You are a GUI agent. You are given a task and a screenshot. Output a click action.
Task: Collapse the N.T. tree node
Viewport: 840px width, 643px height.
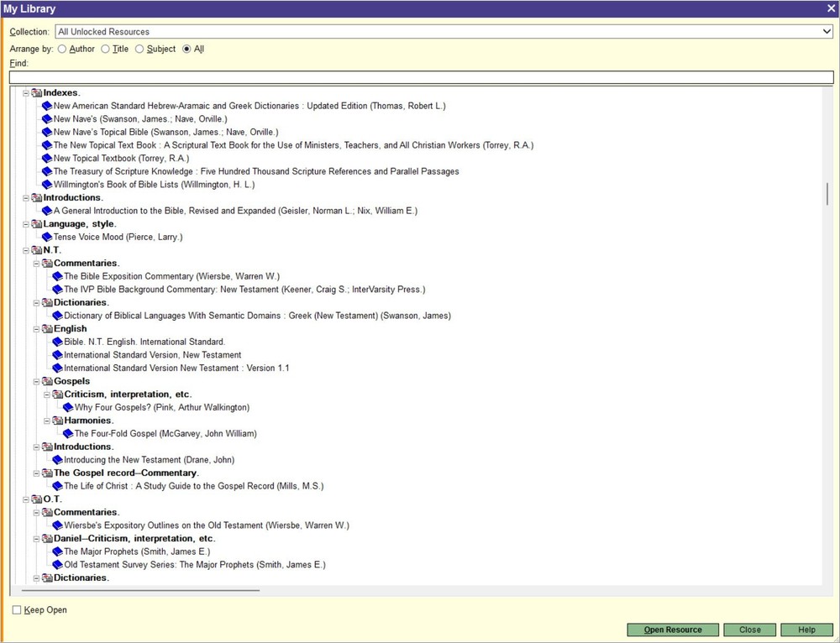(x=26, y=250)
